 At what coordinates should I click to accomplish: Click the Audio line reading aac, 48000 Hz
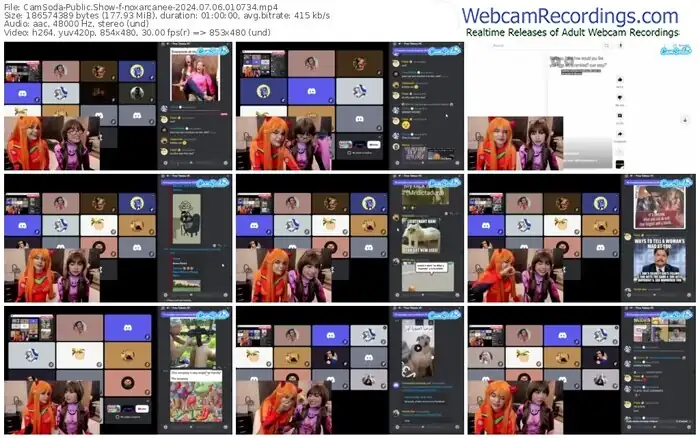click(x=85, y=24)
